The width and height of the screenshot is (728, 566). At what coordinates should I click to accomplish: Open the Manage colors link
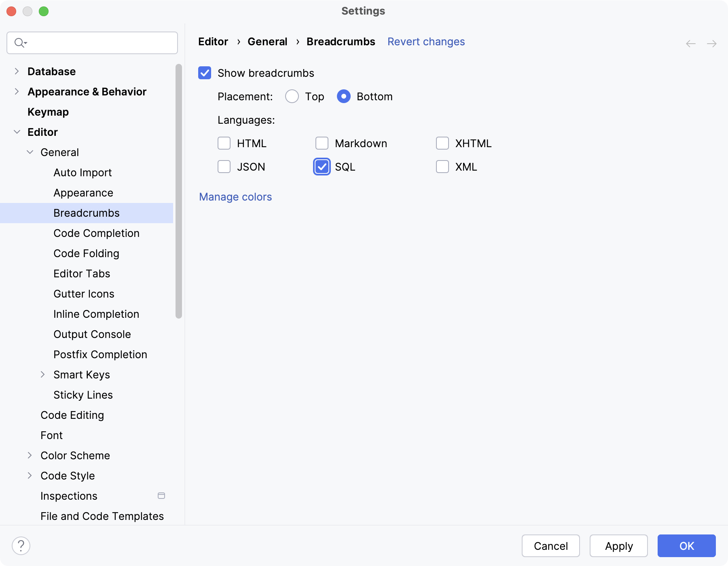(x=235, y=197)
